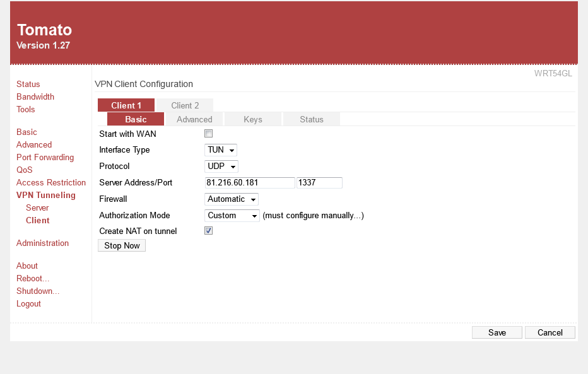
Task: Open the Advanced sub-tab
Action: coord(194,119)
